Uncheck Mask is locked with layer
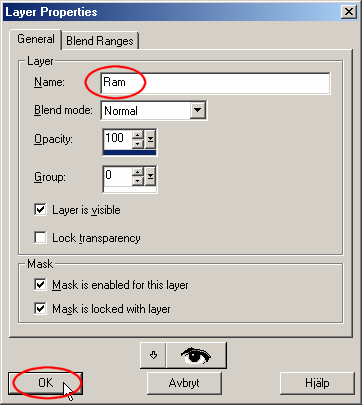 pyautogui.click(x=40, y=309)
